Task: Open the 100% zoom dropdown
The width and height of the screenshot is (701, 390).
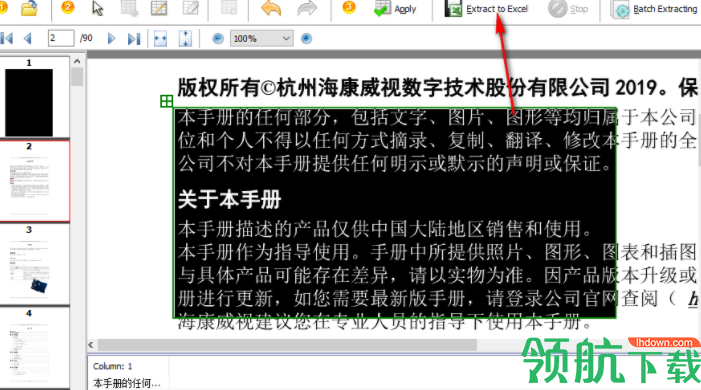Action: coord(262,38)
